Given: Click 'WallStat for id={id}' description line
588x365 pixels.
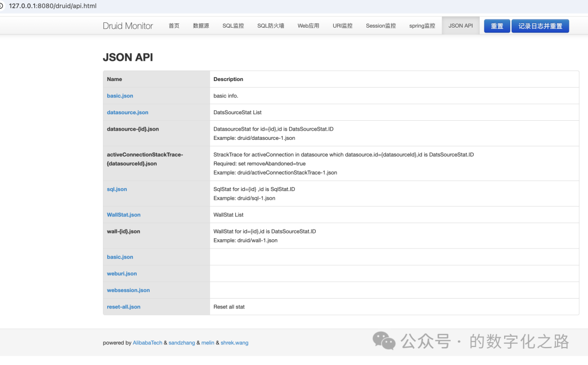Looking at the screenshot, I should [x=265, y=231].
